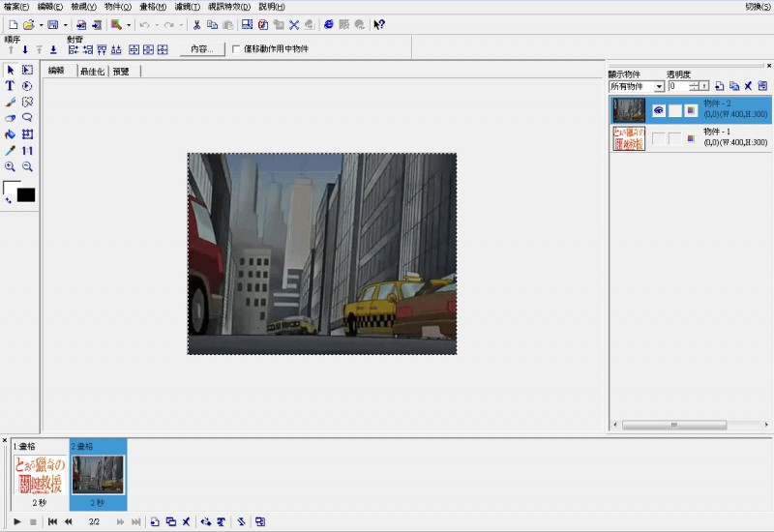This screenshot has height=532, width=774.
Task: Select the Zoom Out magnifier tool
Action: (27, 166)
